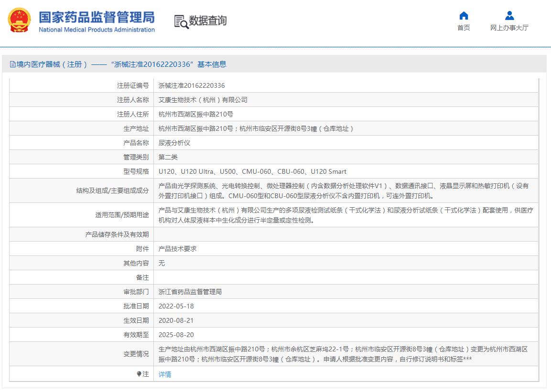Open the 首页 text link
The height and width of the screenshot is (392, 551).
click(464, 28)
